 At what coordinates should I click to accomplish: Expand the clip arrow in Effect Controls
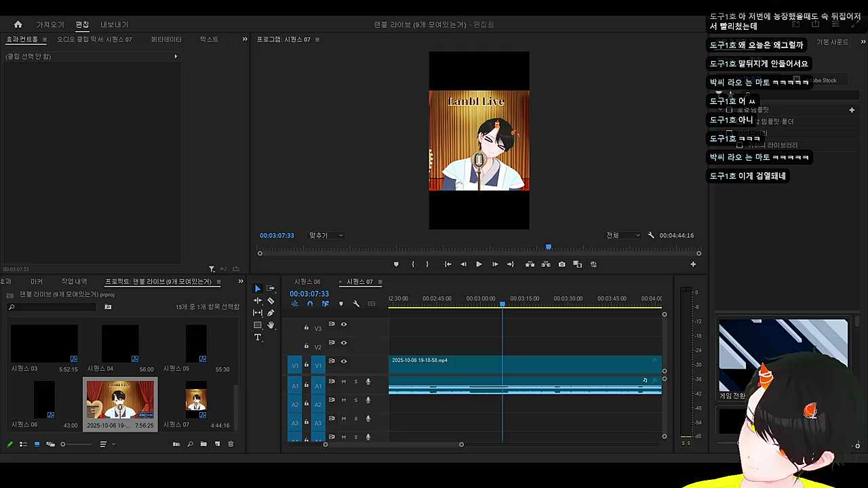[x=176, y=56]
